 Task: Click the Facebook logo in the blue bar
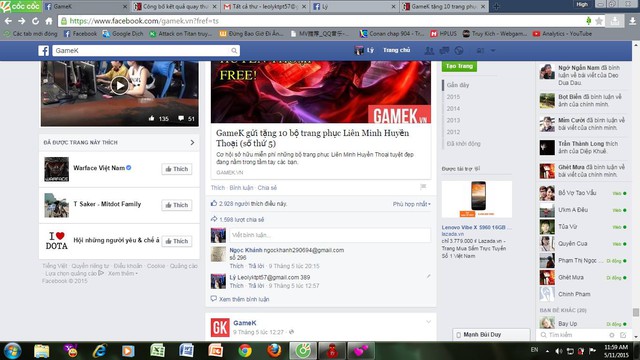coord(44,51)
